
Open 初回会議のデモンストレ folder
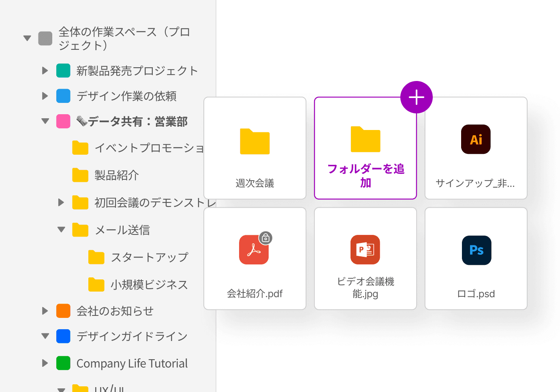(155, 202)
